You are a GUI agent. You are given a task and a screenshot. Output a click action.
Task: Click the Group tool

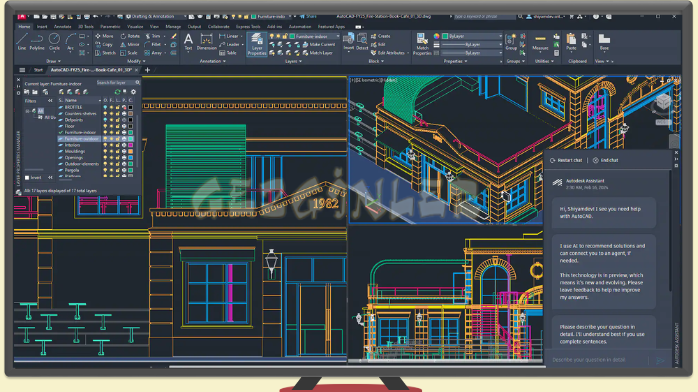pos(511,41)
